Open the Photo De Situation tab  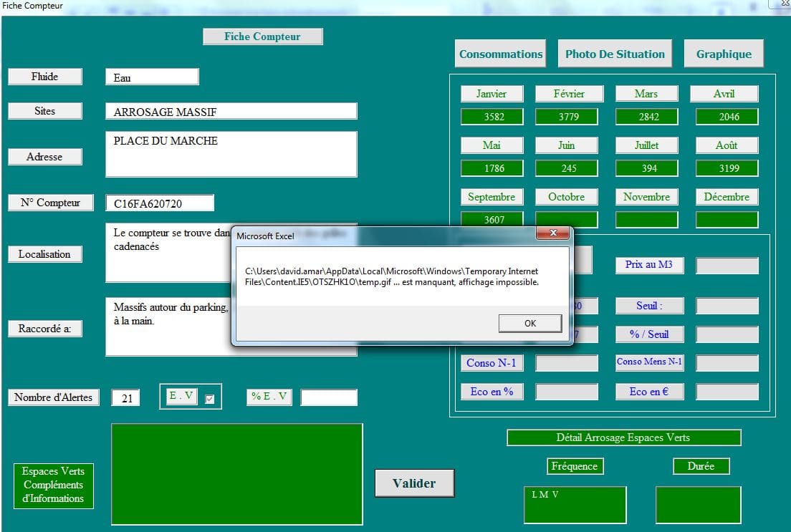[615, 54]
